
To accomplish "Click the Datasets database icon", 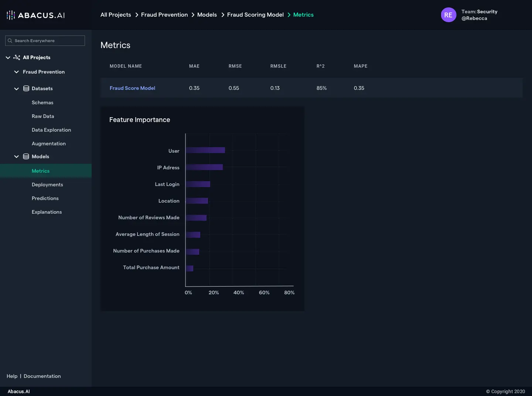I will (x=26, y=88).
